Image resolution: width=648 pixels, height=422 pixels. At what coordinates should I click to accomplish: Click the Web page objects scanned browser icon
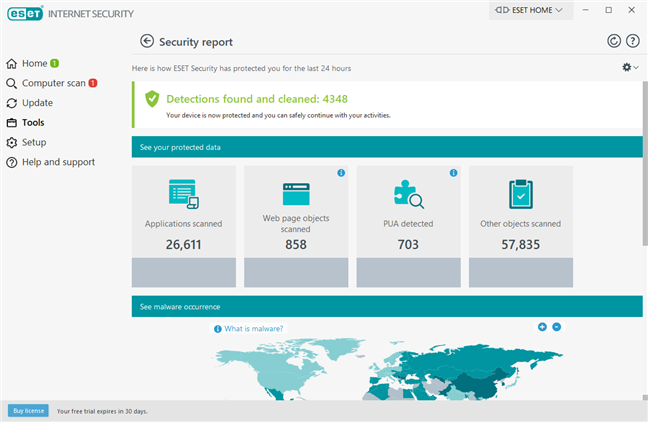click(296, 194)
